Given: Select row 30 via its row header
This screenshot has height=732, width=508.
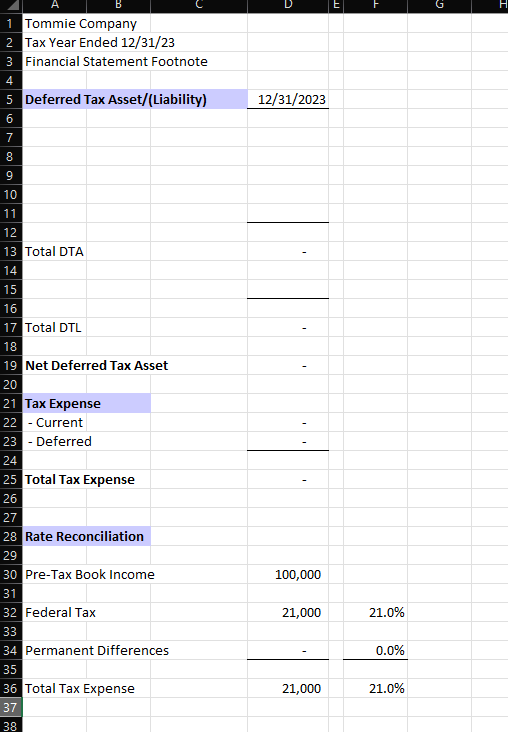Looking at the screenshot, I should [11, 575].
